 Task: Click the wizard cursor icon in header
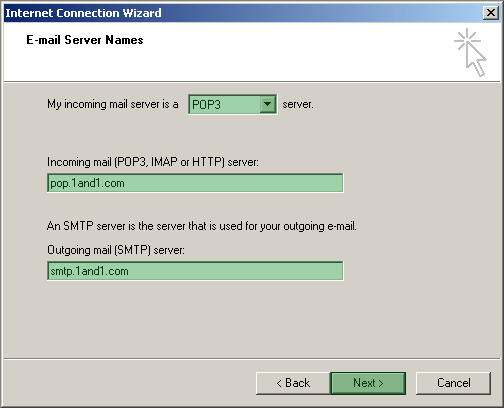point(471,53)
